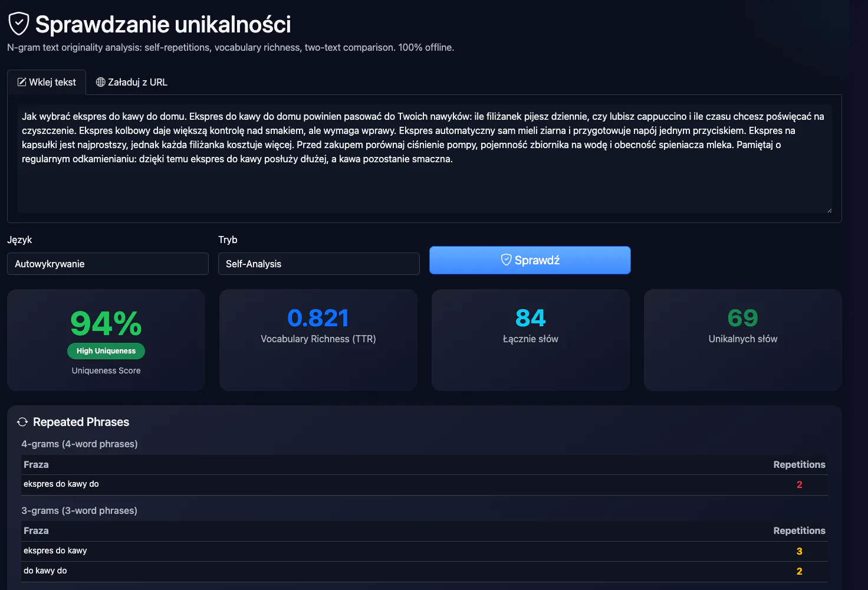Image resolution: width=868 pixels, height=590 pixels.
Task: Click the High Uniqueness badge
Action: pos(106,351)
